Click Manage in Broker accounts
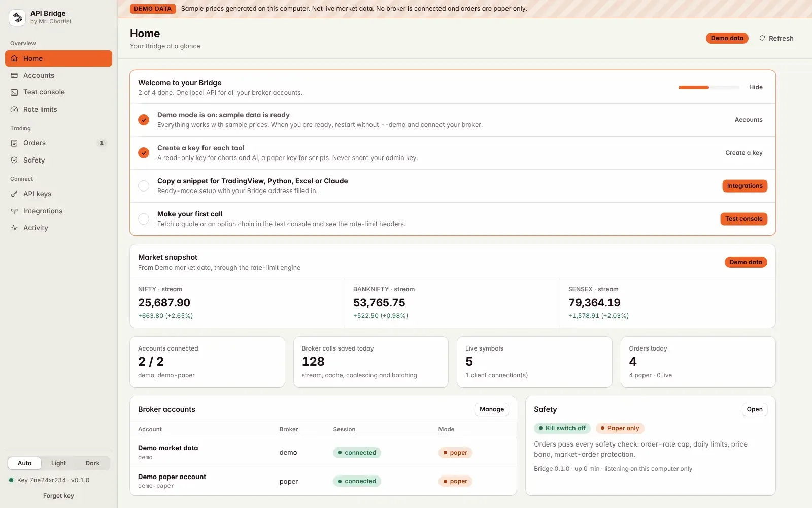 (492, 409)
